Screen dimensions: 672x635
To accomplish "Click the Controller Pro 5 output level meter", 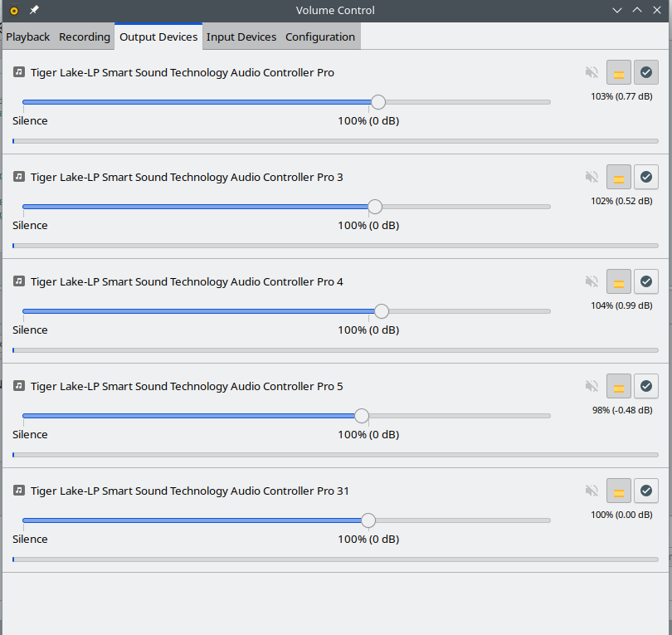I will [x=335, y=455].
